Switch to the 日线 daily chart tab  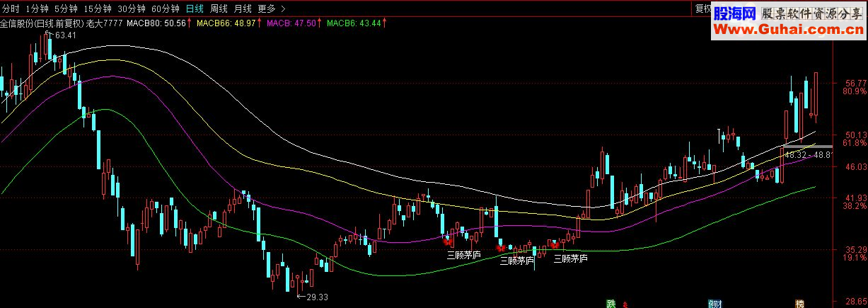point(195,9)
